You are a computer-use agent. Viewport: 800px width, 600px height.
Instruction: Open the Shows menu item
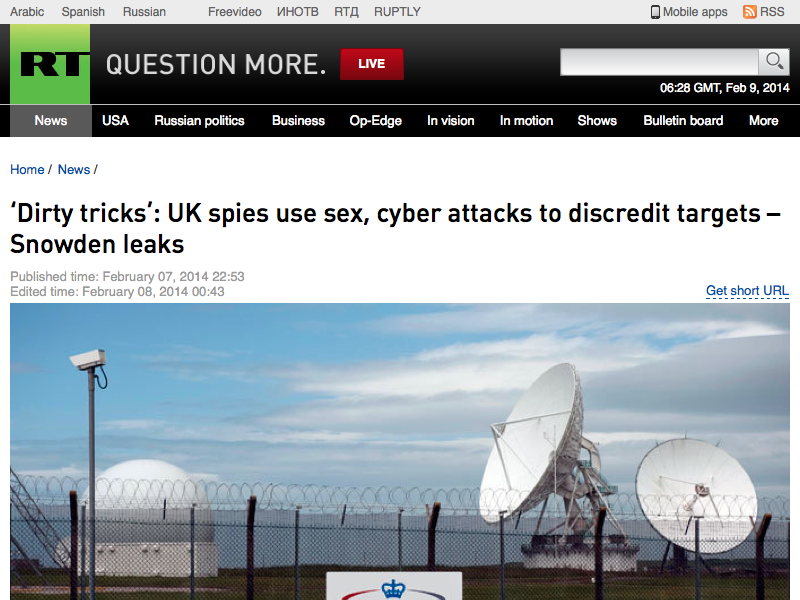click(x=597, y=121)
